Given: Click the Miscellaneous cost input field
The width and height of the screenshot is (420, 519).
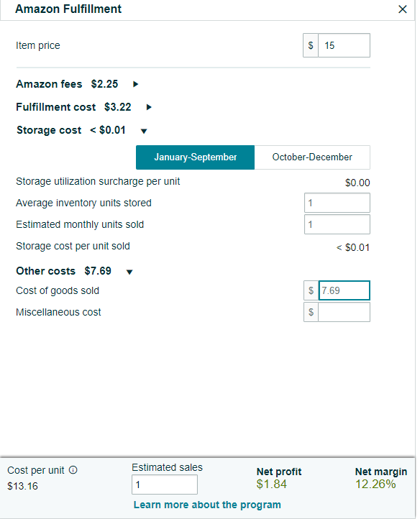Looking at the screenshot, I should [344, 312].
